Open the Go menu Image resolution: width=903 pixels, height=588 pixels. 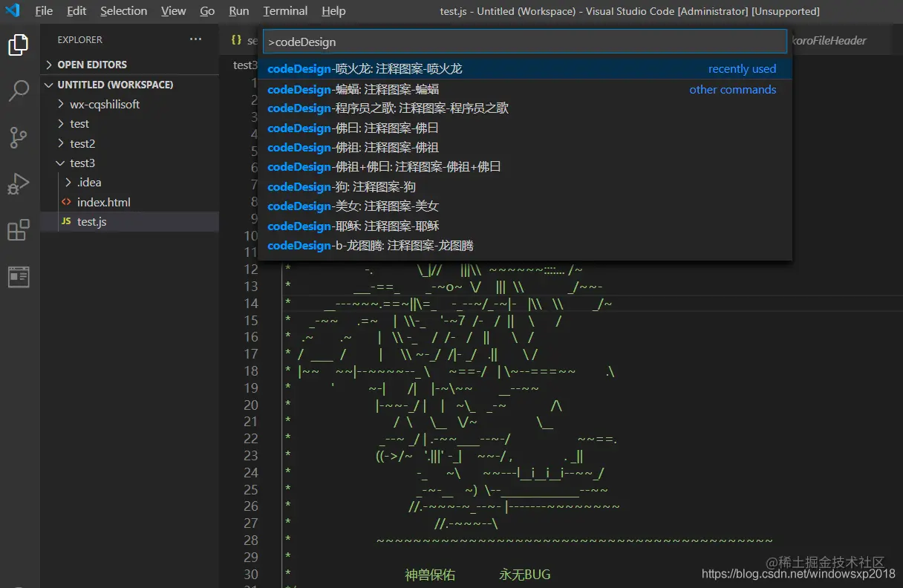207,11
